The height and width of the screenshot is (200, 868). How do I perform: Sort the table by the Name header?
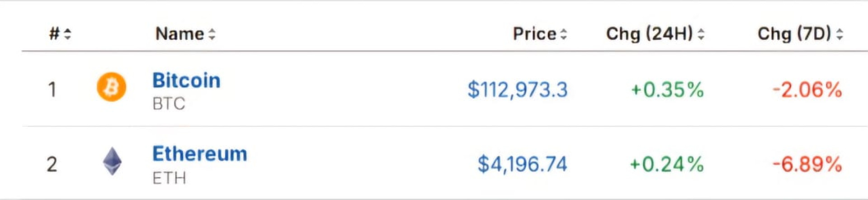click(179, 34)
